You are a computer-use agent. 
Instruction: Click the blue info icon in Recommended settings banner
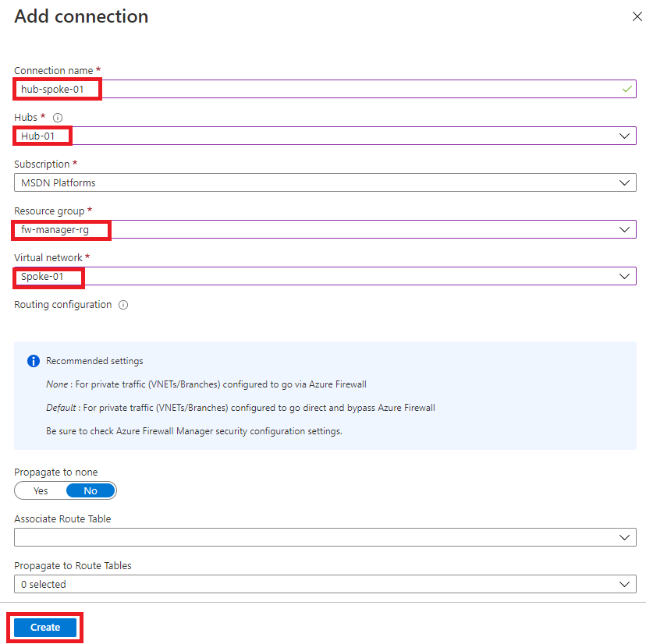click(x=32, y=361)
